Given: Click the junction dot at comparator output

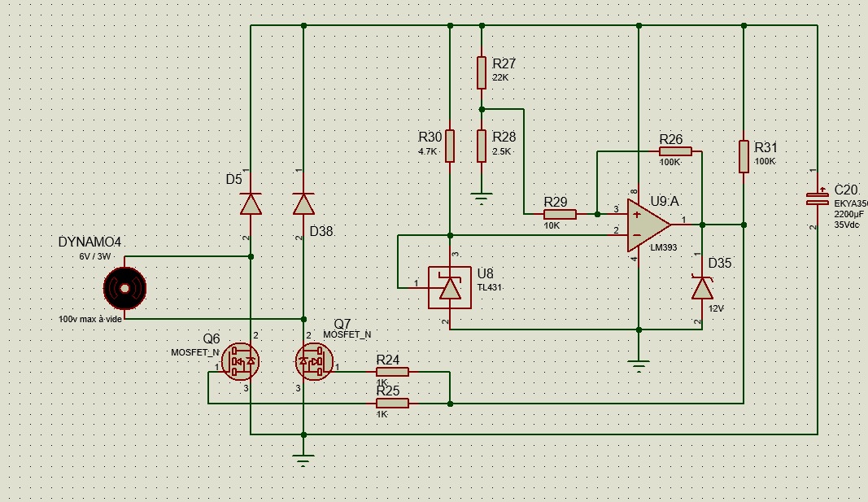Looking at the screenshot, I should (x=703, y=225).
